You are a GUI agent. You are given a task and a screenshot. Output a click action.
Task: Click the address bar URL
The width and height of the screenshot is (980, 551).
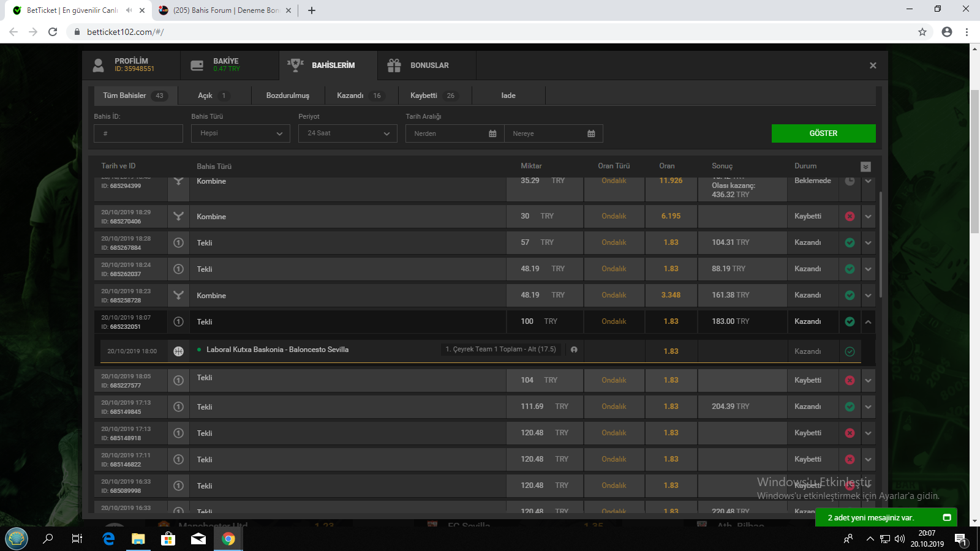point(126,32)
